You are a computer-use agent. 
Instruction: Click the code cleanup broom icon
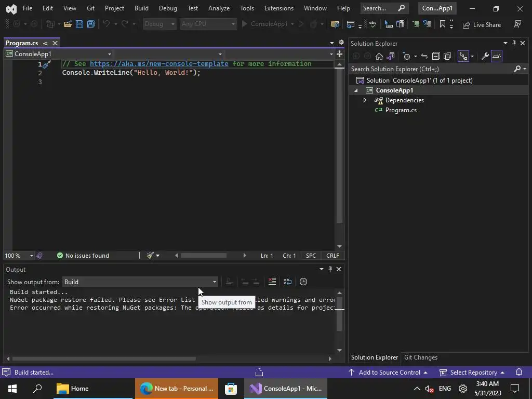click(x=150, y=256)
